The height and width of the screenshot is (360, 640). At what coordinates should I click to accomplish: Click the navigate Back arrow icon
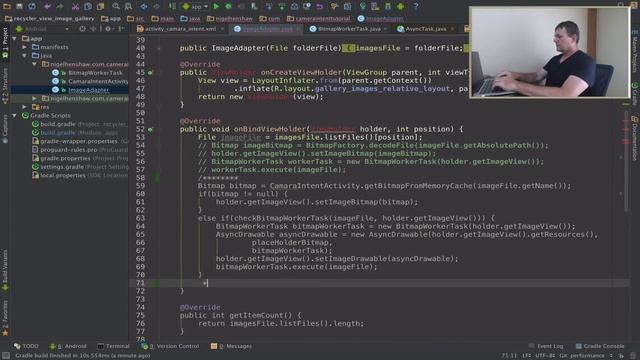144,6
